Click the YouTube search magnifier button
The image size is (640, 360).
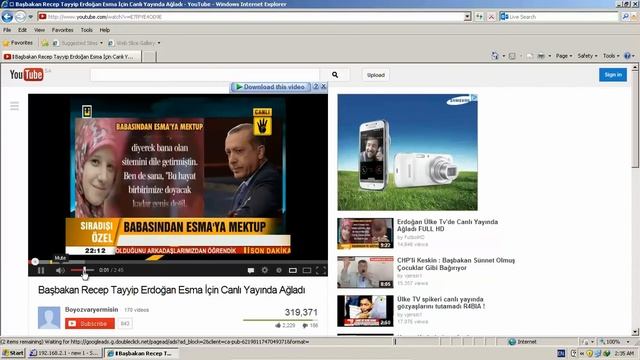335,75
